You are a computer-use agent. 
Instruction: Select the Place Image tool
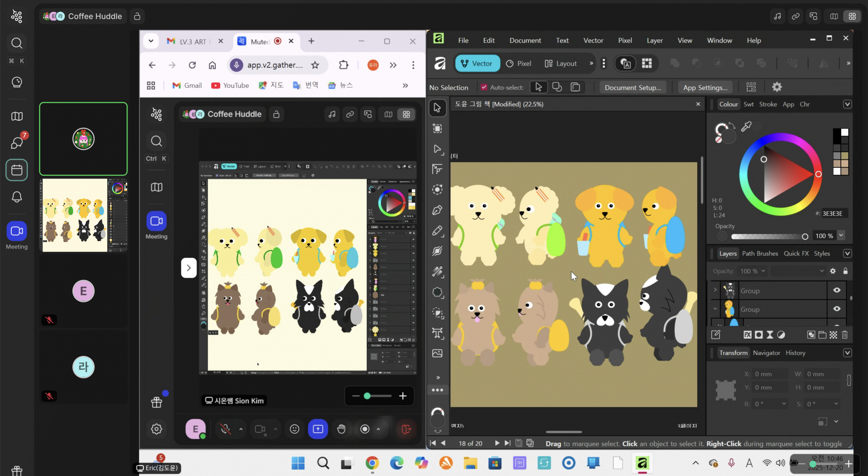[x=437, y=353]
